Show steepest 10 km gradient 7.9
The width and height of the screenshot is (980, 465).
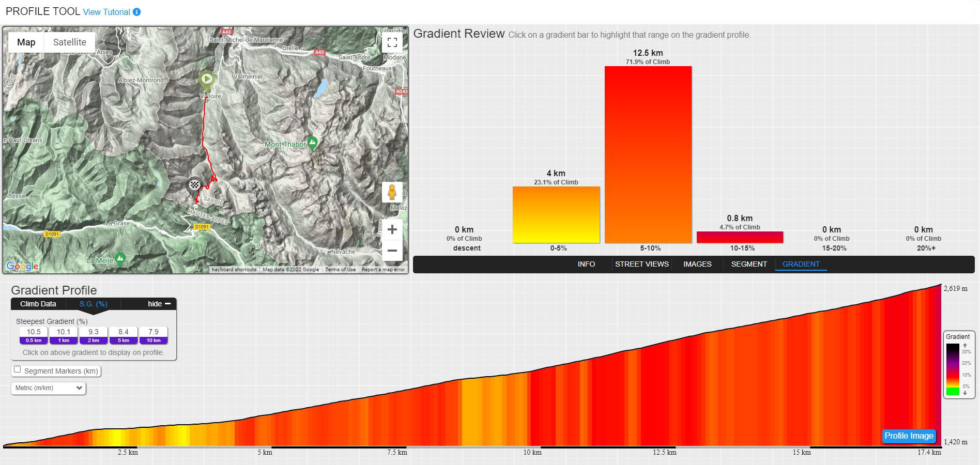(154, 335)
